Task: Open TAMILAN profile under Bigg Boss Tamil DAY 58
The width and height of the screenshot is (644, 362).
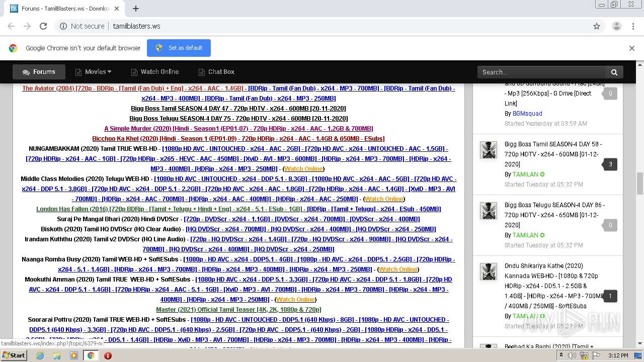Action: pos(525,174)
